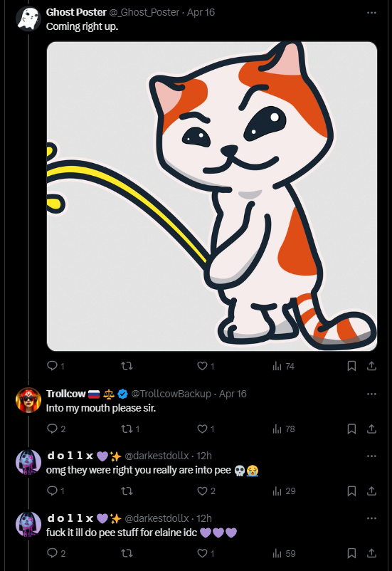This screenshot has height=571, width=392.
Task: Like Ghost Poster's "Coming right up" post
Action: 206,366
